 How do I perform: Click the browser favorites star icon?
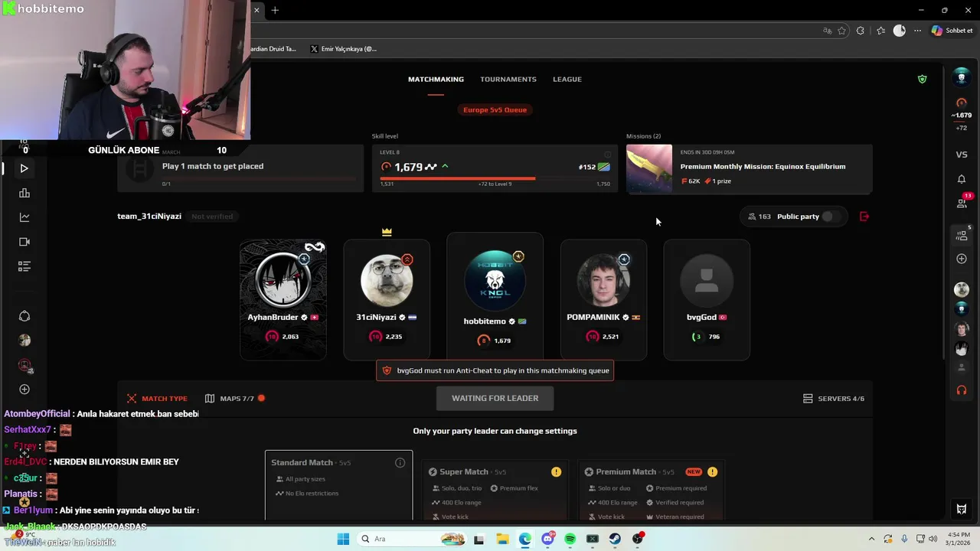click(x=841, y=31)
